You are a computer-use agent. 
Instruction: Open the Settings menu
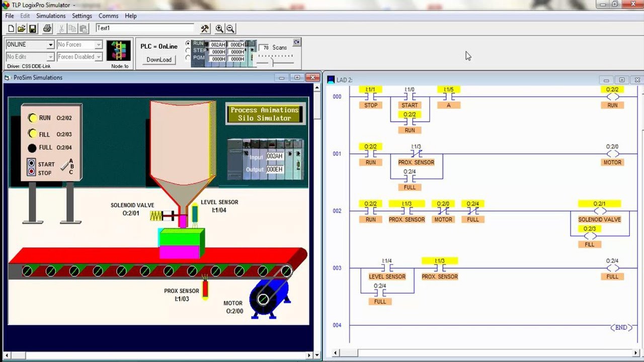pyautogui.click(x=82, y=16)
